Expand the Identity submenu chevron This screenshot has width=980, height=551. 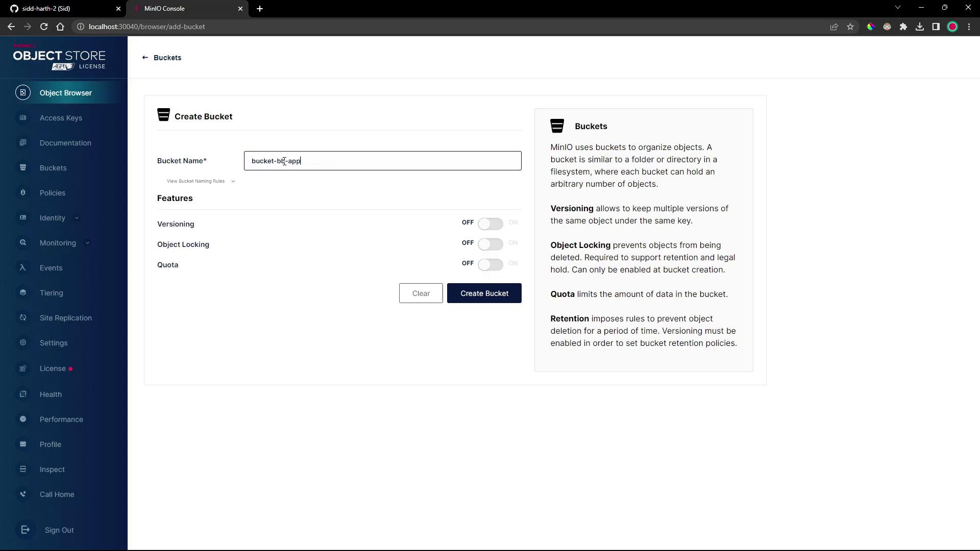pyautogui.click(x=77, y=218)
